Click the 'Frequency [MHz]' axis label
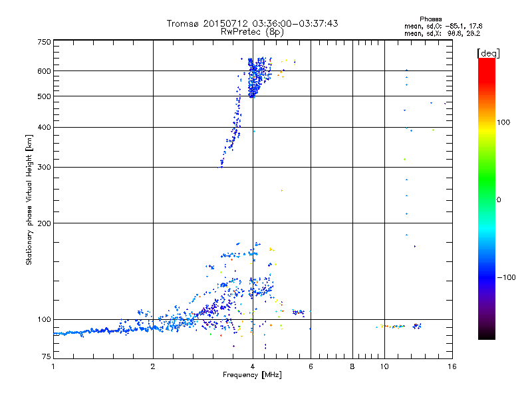 point(252,375)
